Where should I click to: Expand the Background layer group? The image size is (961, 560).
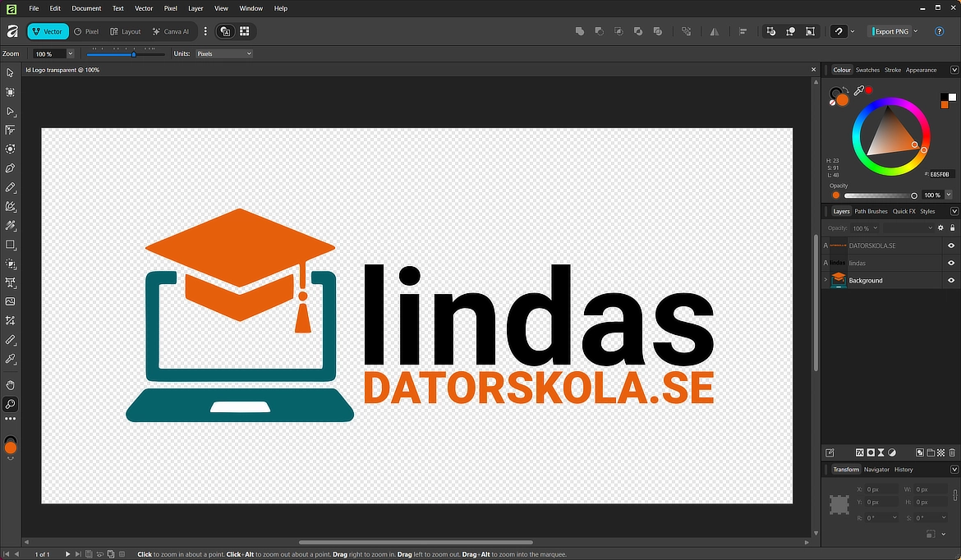point(825,280)
